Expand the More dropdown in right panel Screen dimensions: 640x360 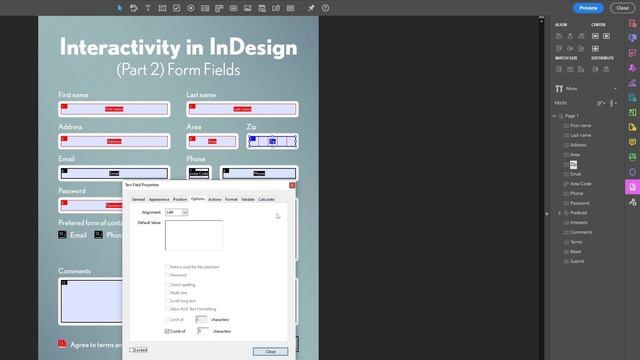tap(615, 89)
